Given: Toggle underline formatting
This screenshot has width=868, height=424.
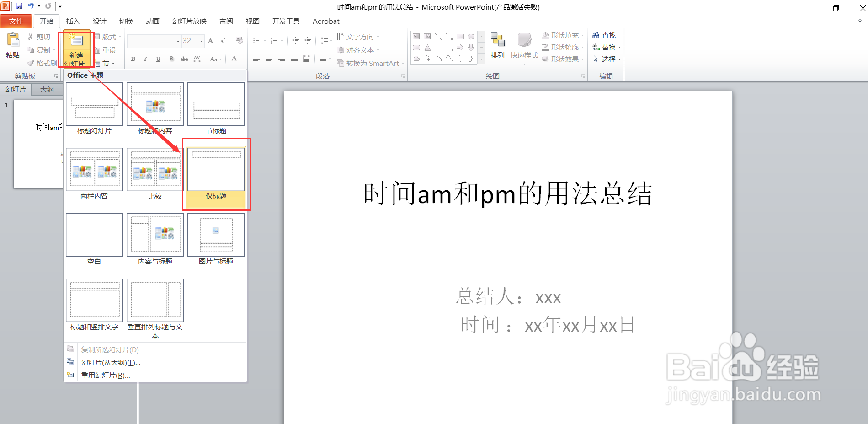Looking at the screenshot, I should click(158, 59).
